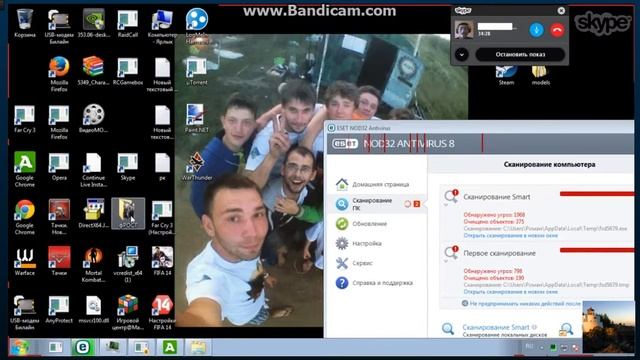Launch LogMeIn Hamachi from the desktop
Viewport: 640px width, 360px height.
coord(197,24)
